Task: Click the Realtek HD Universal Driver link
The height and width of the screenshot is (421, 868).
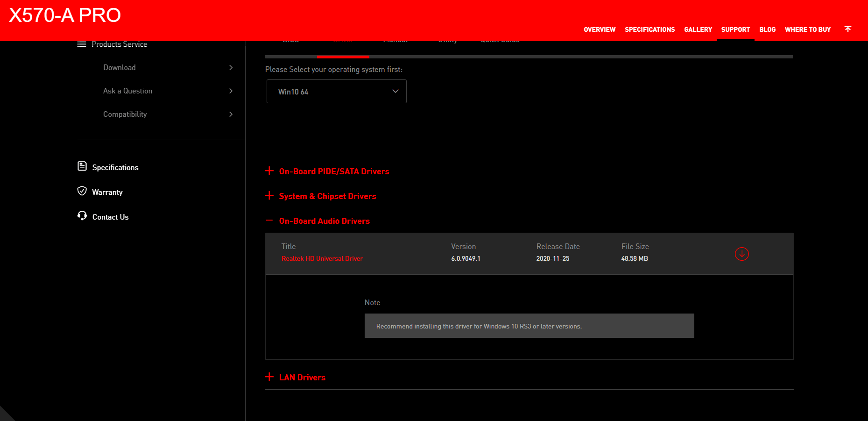Action: pos(322,258)
